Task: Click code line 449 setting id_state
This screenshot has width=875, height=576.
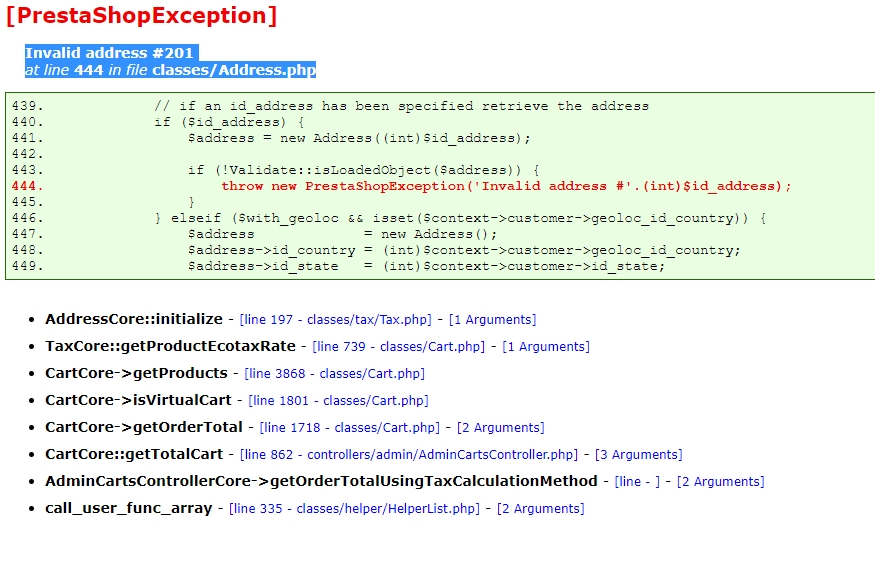Action: pos(426,266)
